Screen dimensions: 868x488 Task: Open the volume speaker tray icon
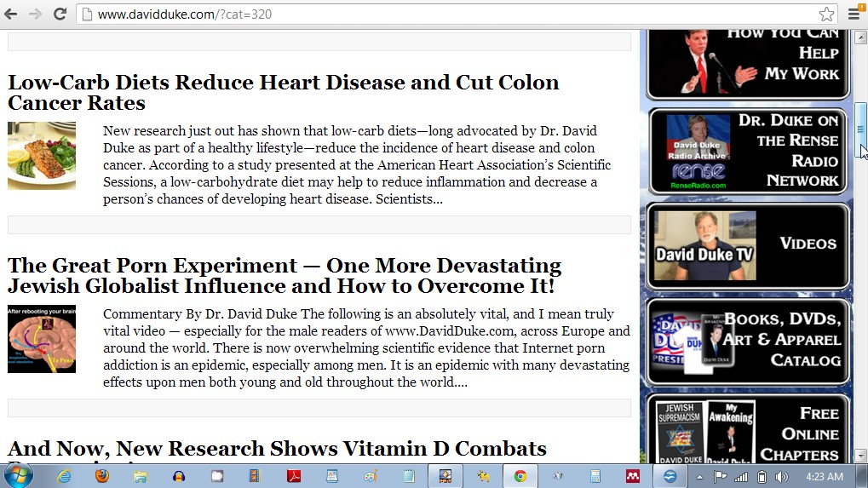tap(782, 476)
